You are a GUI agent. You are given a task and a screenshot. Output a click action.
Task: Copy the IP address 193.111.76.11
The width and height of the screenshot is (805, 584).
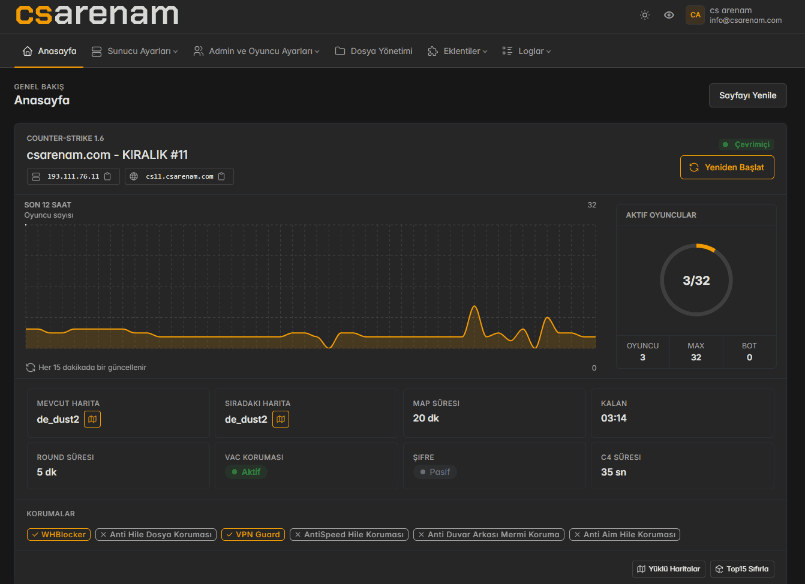(108, 177)
